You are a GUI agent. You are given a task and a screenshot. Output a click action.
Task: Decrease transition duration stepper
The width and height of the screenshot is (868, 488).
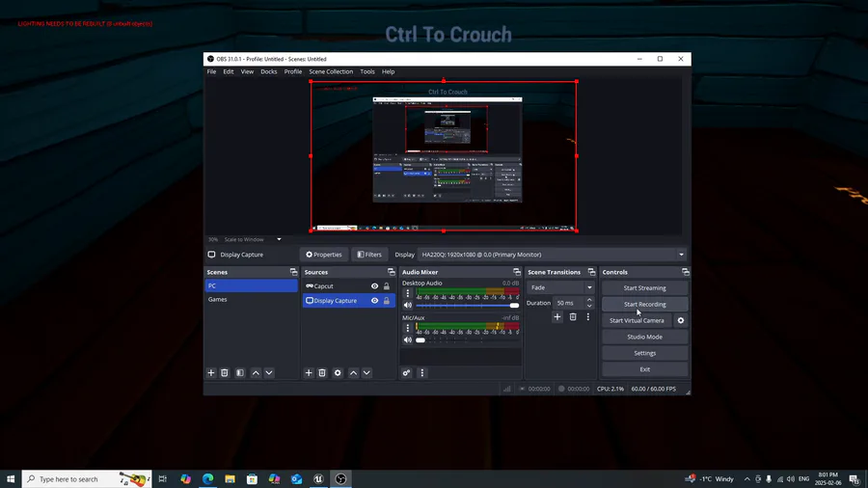(589, 306)
